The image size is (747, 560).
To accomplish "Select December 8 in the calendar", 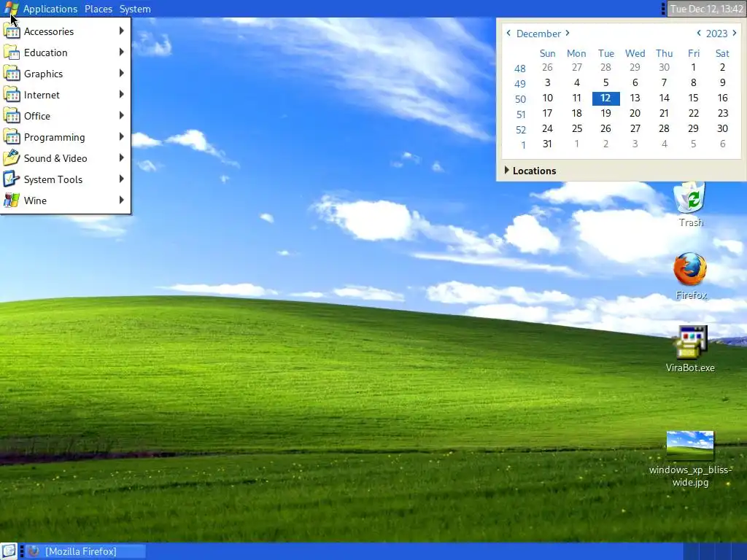I will tap(694, 82).
